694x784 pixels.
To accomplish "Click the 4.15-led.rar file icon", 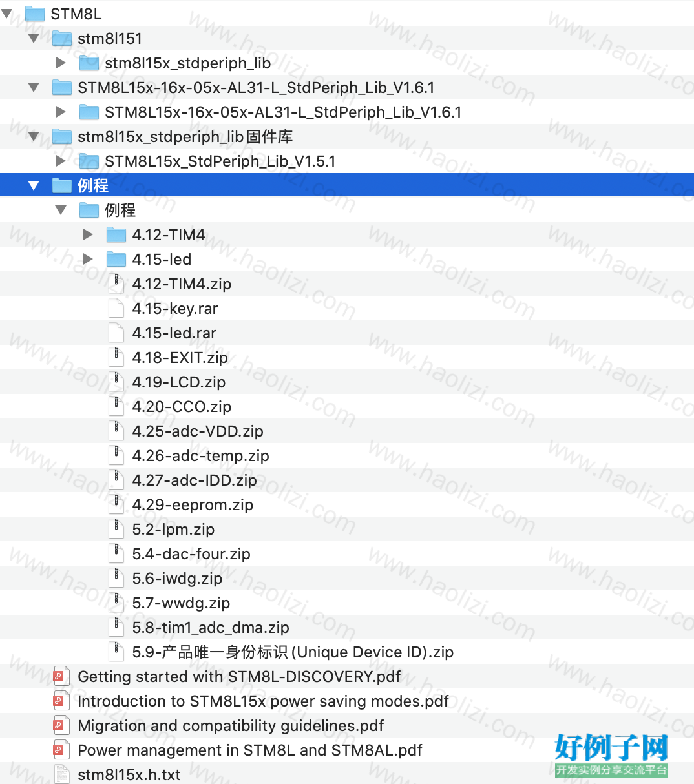I will click(x=116, y=333).
